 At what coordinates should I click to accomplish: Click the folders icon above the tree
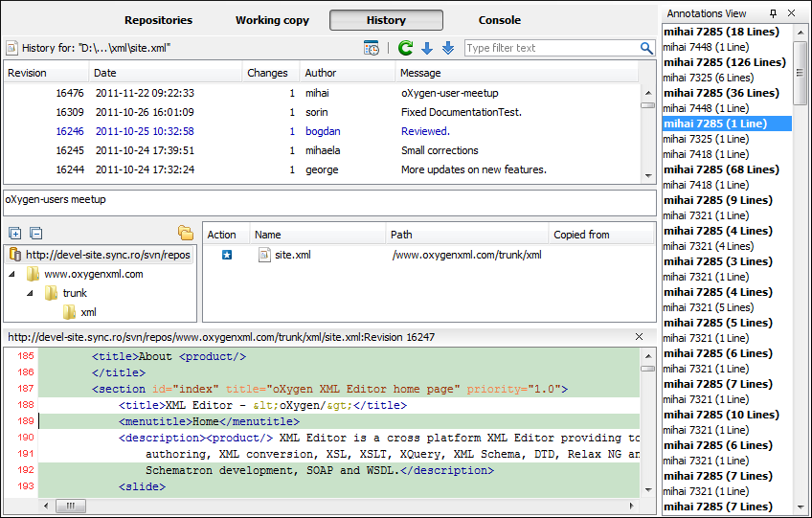tap(186, 233)
